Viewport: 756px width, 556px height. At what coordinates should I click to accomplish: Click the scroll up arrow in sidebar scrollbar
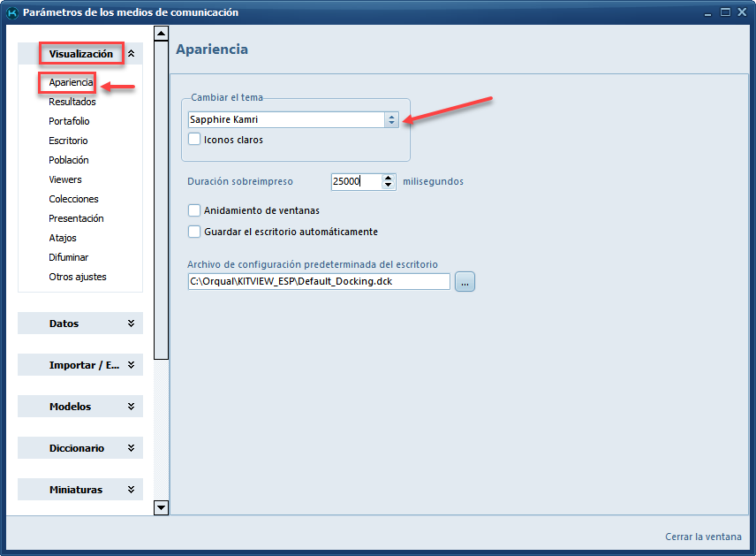(161, 34)
